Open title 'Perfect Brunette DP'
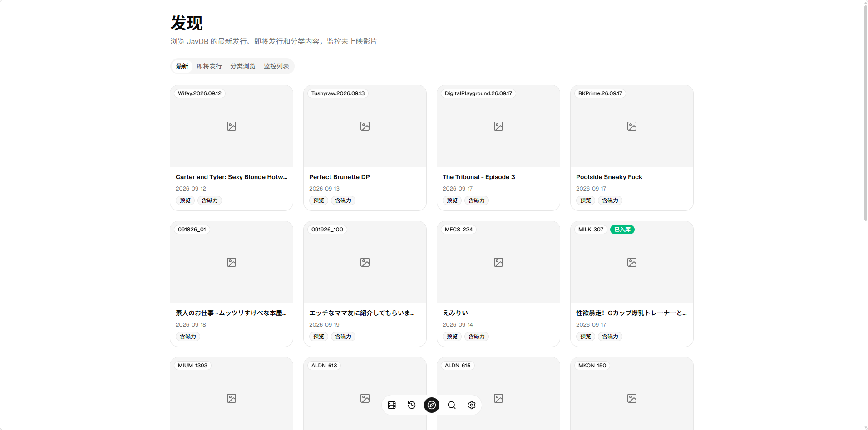Image resolution: width=868 pixels, height=430 pixels. coord(340,177)
